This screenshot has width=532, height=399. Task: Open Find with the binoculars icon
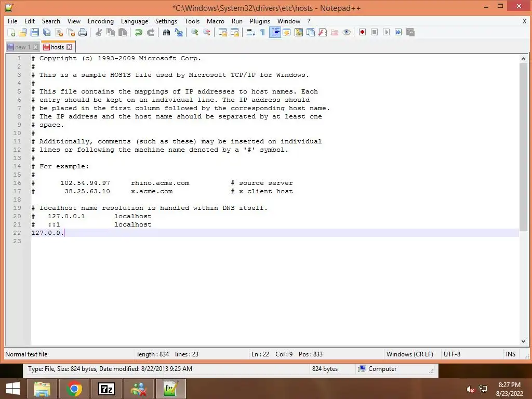[x=167, y=32]
